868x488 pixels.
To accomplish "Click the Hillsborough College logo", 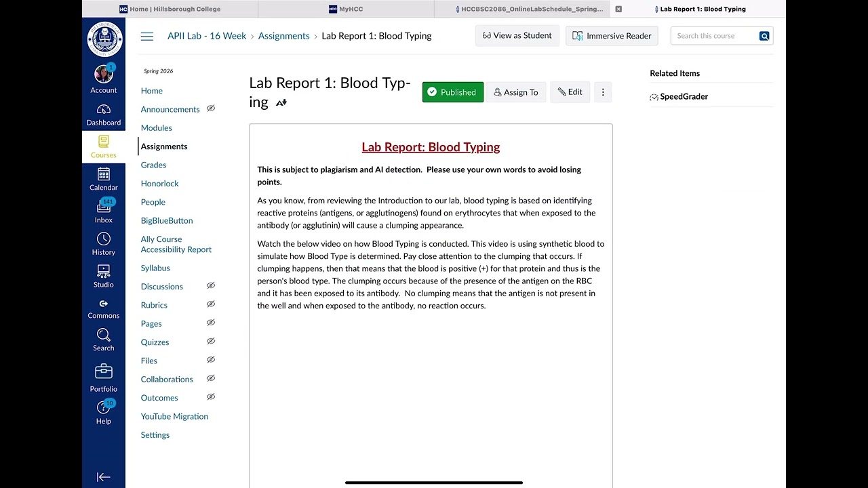I will coord(104,39).
